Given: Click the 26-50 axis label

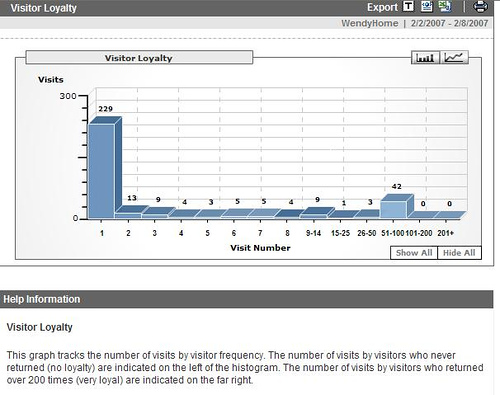Looking at the screenshot, I should pyautogui.click(x=367, y=233).
